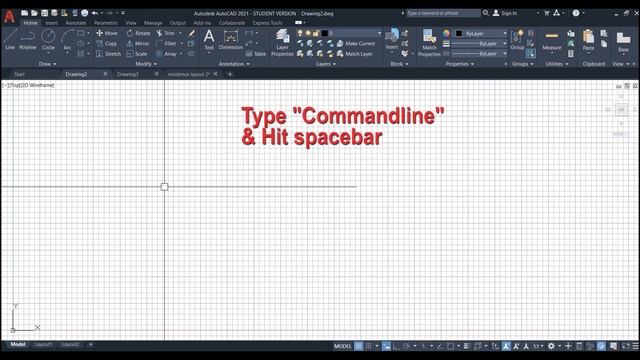Expand the Layers panel

click(x=326, y=64)
